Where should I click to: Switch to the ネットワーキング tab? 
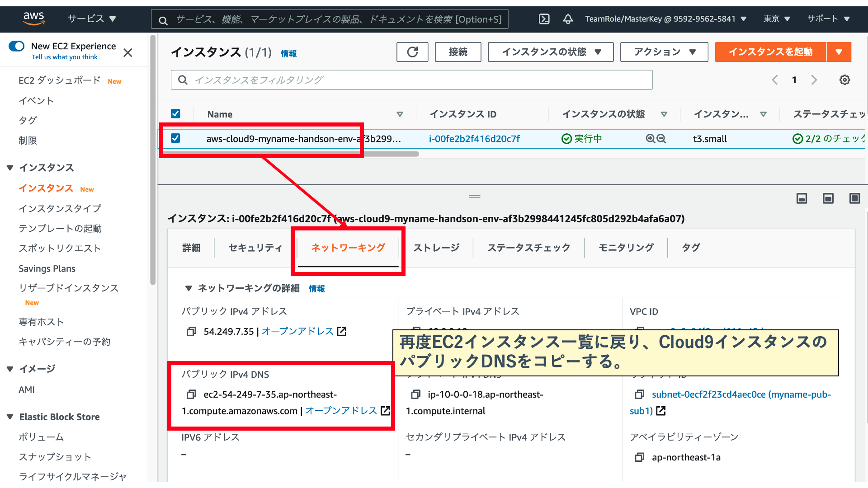click(348, 248)
